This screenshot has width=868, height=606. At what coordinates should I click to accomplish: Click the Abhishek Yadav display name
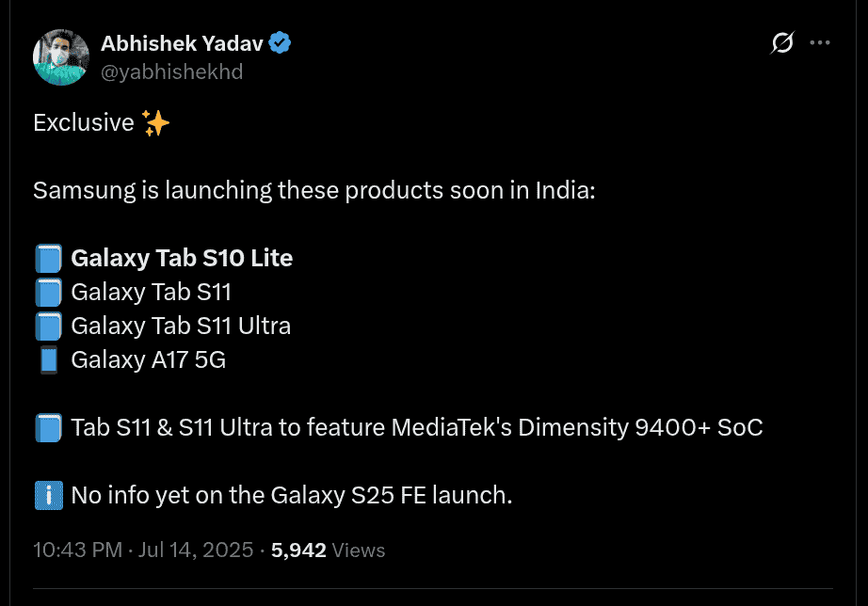click(x=182, y=42)
